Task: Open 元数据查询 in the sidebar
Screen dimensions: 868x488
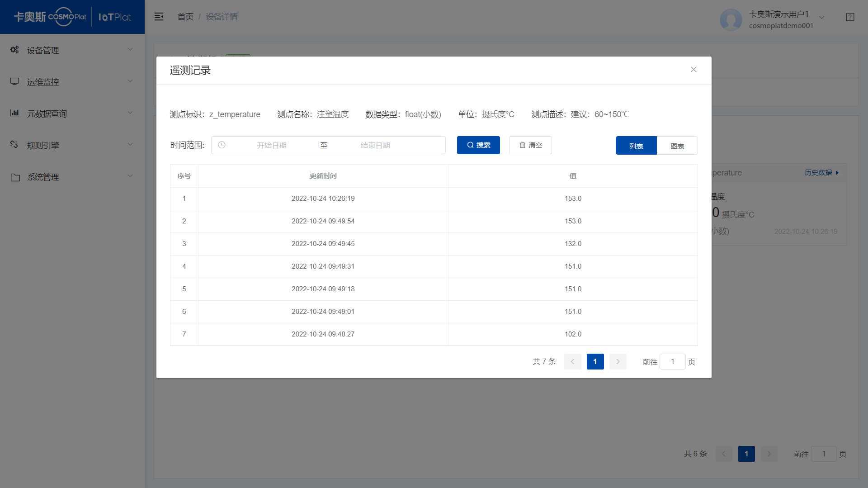Action: (72, 113)
